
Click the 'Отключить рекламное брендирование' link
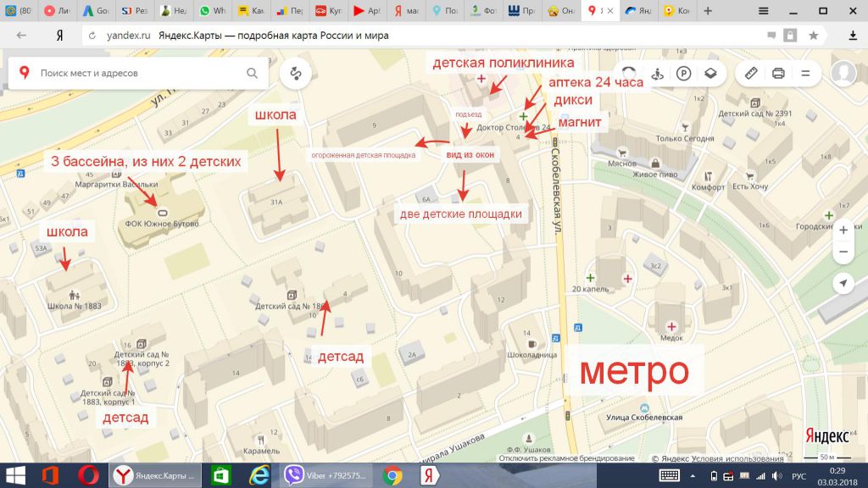click(x=566, y=458)
